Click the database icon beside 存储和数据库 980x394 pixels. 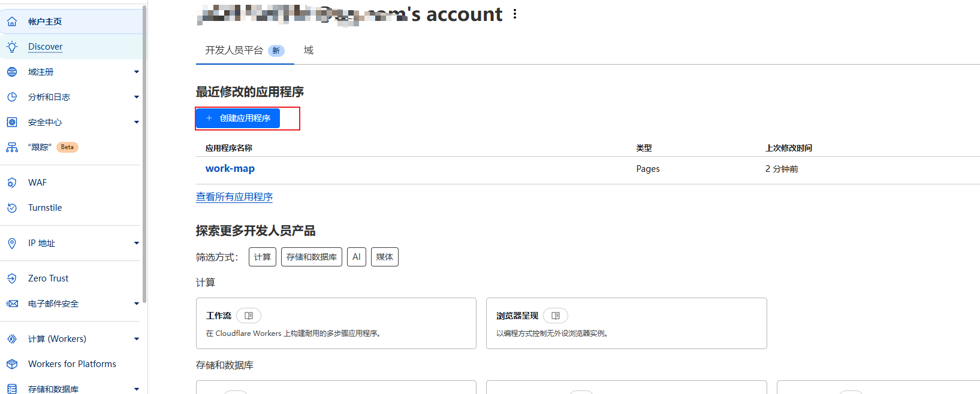click(12, 389)
